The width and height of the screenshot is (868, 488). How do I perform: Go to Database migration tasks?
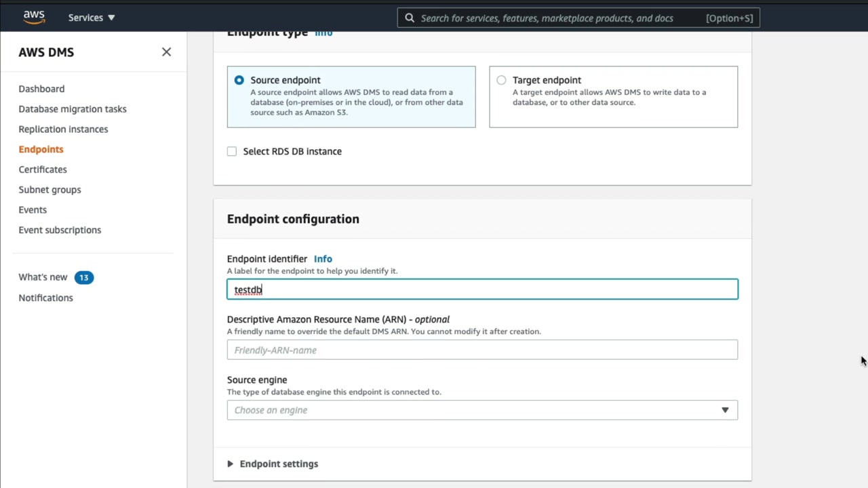[73, 109]
